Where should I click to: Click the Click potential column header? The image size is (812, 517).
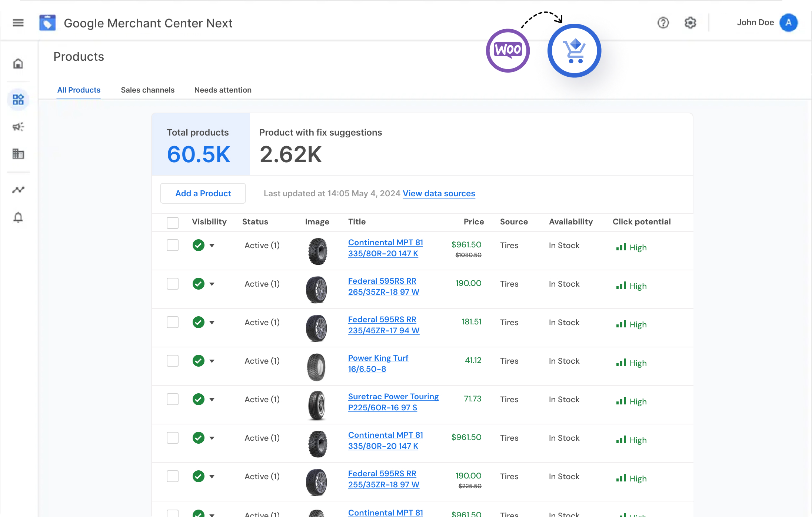click(x=642, y=221)
